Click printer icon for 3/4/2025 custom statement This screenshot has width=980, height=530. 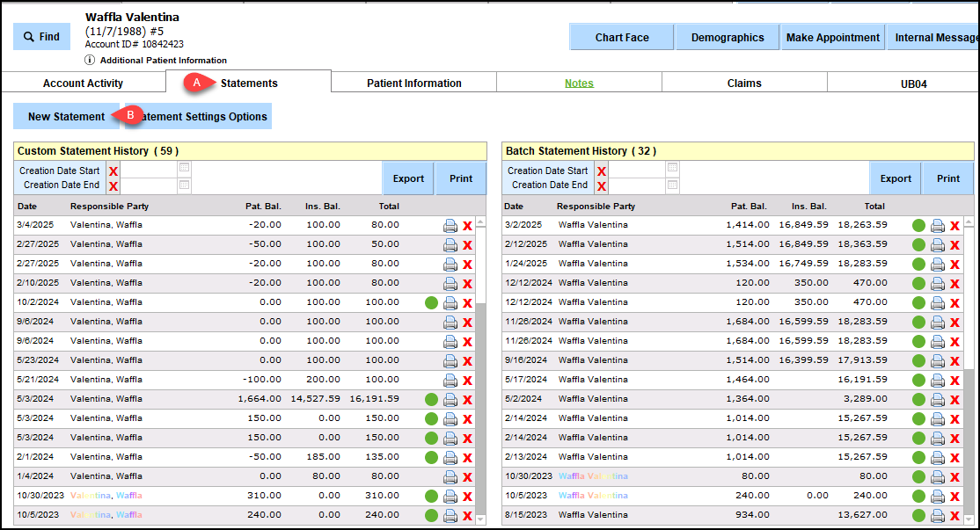click(x=450, y=225)
